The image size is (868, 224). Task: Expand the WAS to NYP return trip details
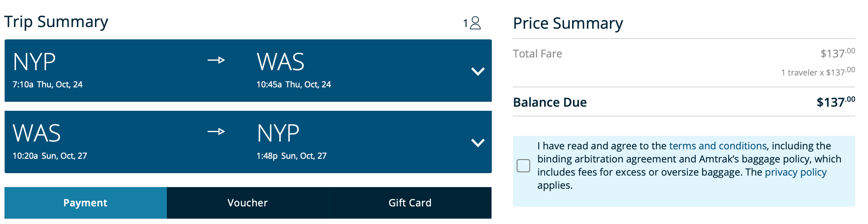pyautogui.click(x=478, y=143)
